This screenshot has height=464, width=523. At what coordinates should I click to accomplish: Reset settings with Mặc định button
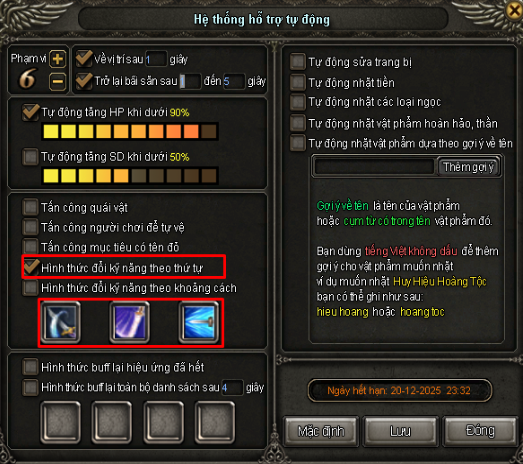(321, 431)
